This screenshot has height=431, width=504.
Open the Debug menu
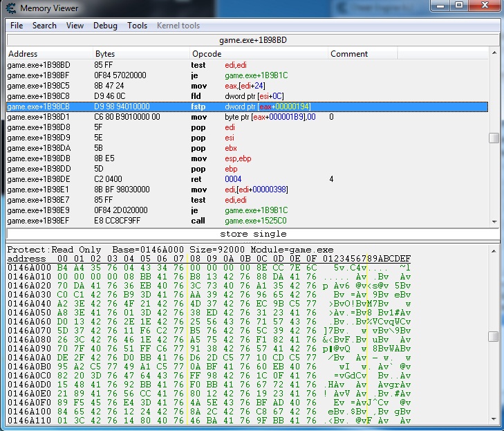pyautogui.click(x=105, y=26)
